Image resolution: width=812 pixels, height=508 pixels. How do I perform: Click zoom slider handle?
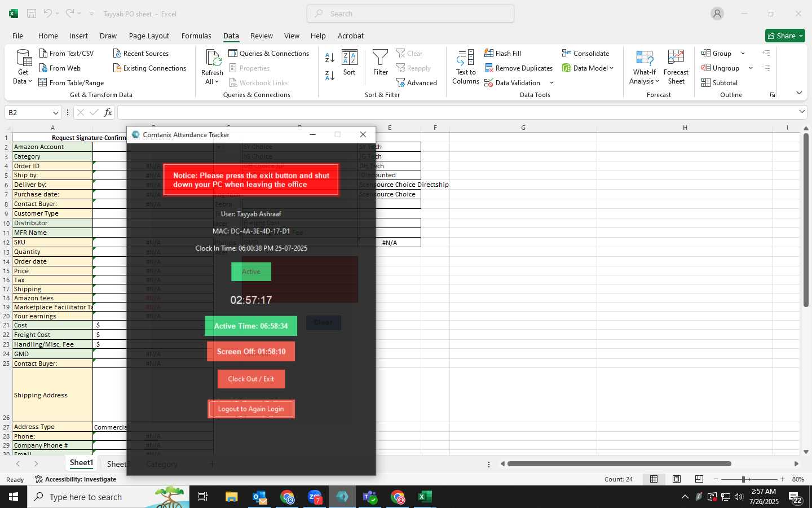point(743,479)
